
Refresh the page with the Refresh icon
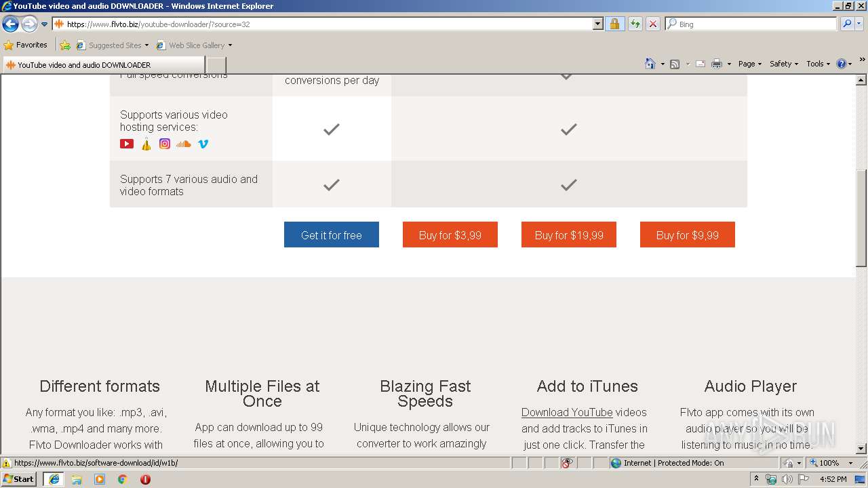click(635, 24)
